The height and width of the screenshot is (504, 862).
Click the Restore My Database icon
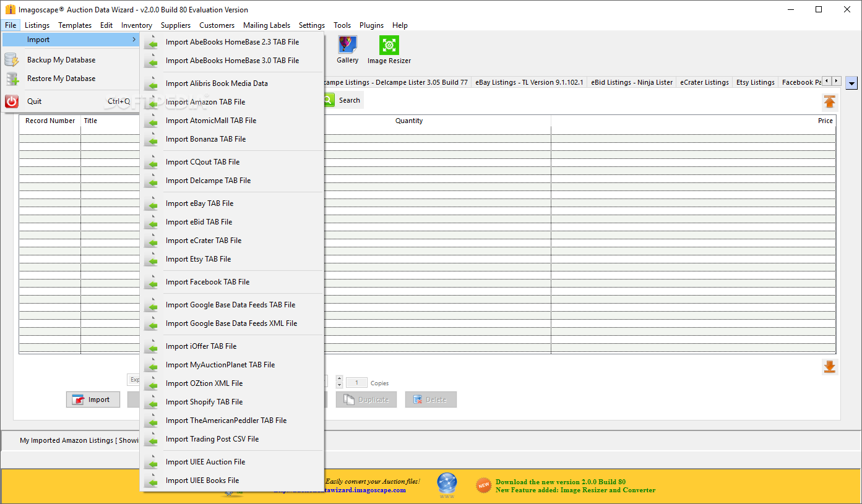[x=12, y=79]
